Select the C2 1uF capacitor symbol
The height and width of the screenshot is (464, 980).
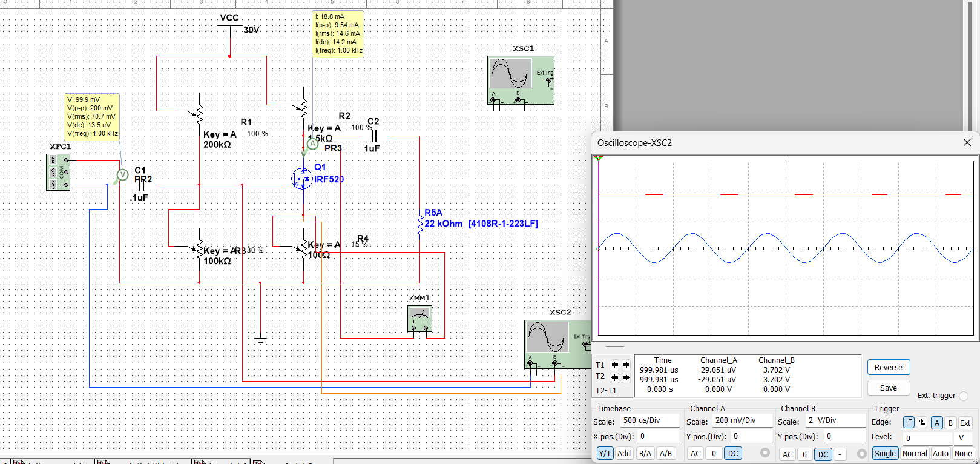pyautogui.click(x=373, y=136)
